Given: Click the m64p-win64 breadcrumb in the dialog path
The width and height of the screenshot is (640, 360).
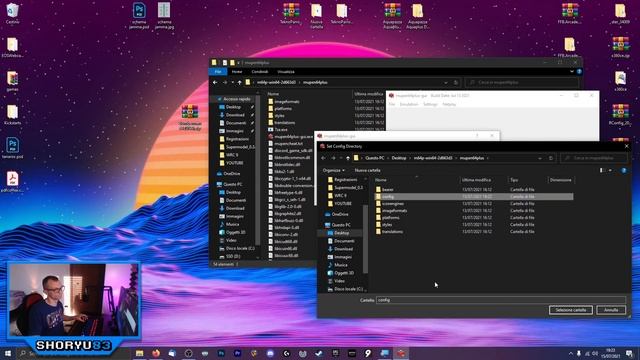Looking at the screenshot, I should point(433,158).
